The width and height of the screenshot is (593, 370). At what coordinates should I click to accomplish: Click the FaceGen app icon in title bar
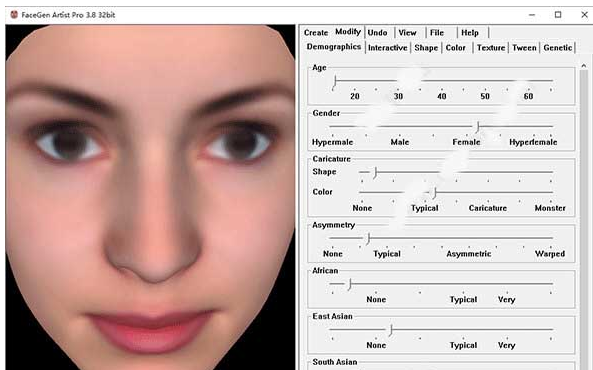point(14,15)
